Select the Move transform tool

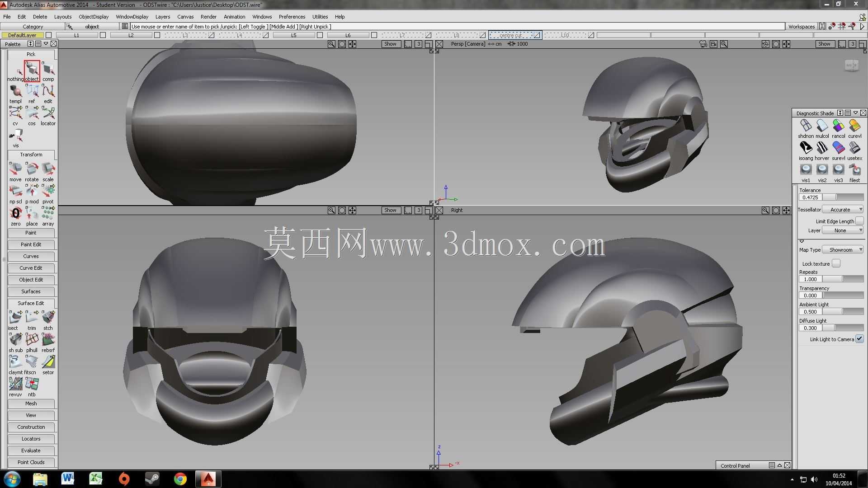15,172
